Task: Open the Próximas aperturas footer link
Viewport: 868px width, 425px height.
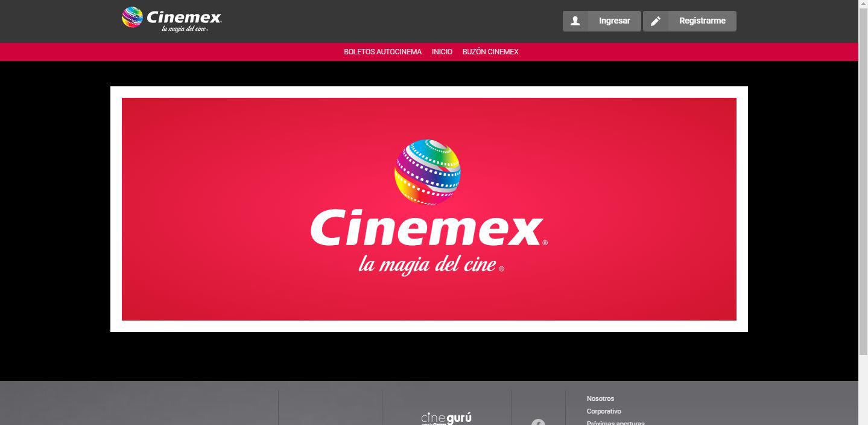Action: point(615,422)
